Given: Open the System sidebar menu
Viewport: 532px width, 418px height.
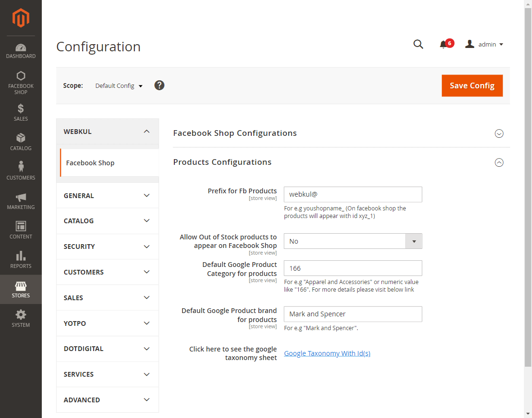Looking at the screenshot, I should coord(21,319).
